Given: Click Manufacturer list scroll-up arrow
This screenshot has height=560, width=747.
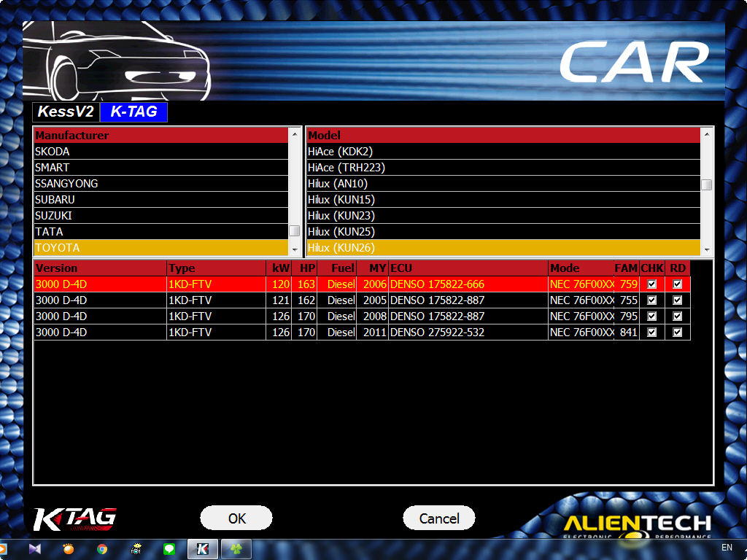Looking at the screenshot, I should click(x=295, y=134).
